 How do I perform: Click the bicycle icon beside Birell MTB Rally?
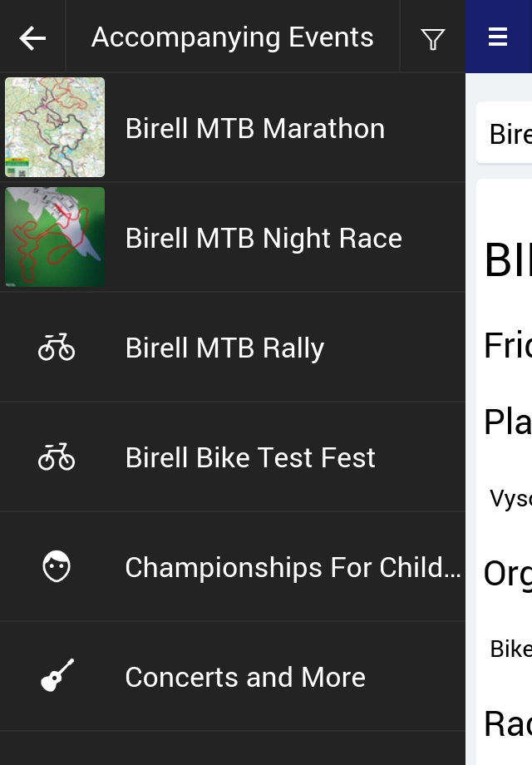57,348
